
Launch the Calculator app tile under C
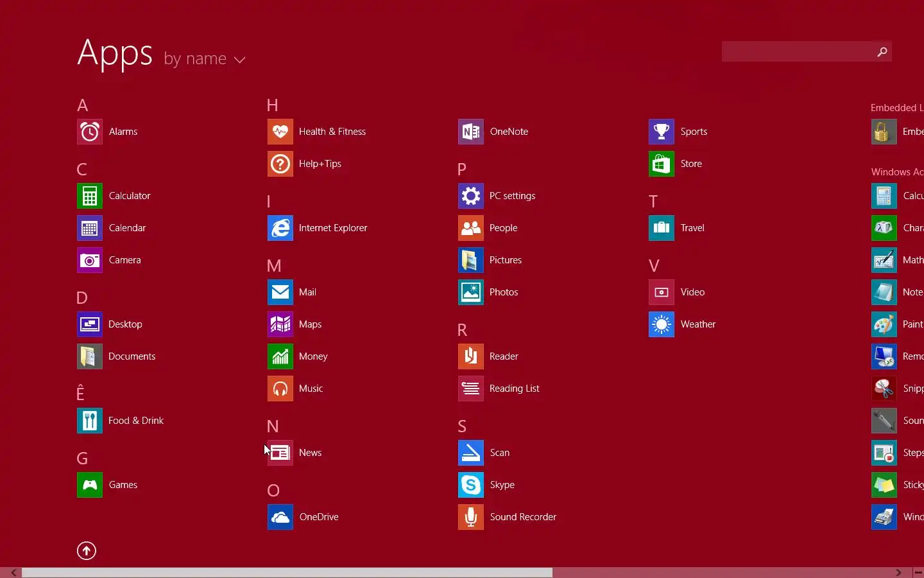[x=90, y=196]
